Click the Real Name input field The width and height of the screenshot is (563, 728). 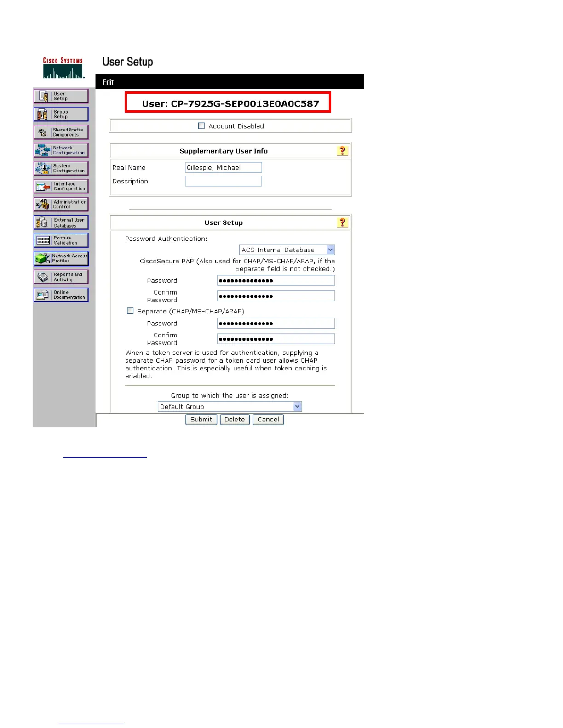click(223, 167)
